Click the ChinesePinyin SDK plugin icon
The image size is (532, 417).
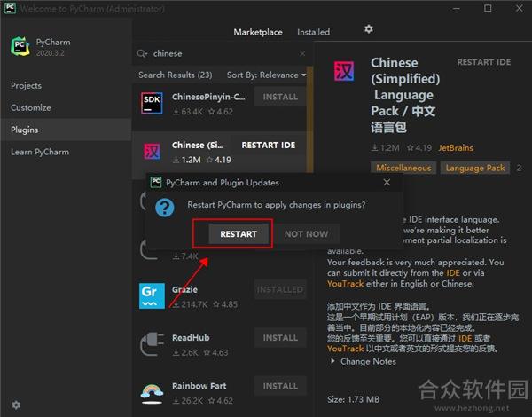point(152,103)
